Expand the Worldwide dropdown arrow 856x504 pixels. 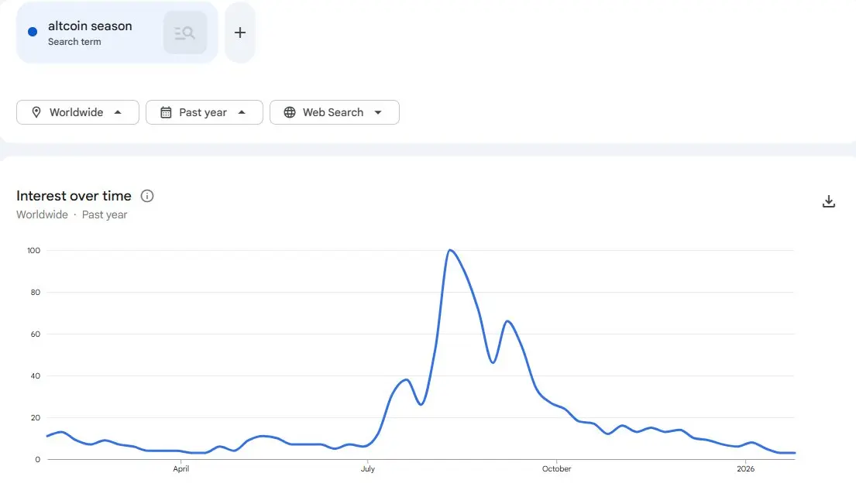[118, 112]
